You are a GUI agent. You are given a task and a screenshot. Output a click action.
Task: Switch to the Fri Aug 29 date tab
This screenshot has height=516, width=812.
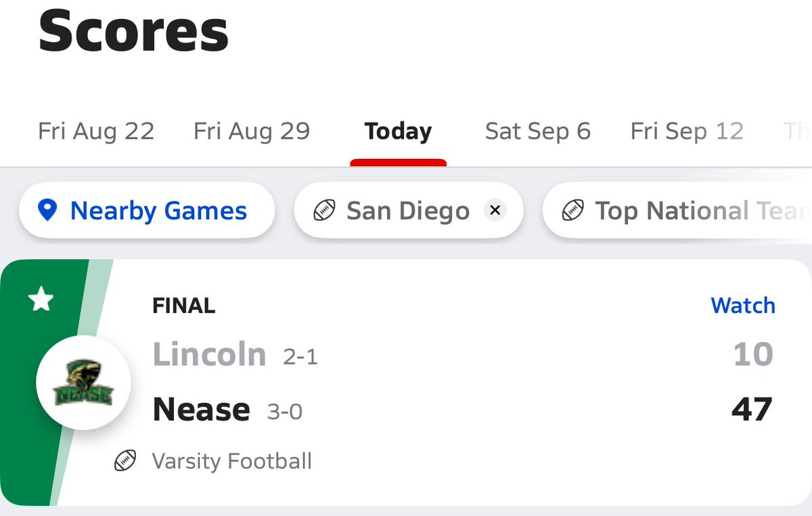[x=252, y=131]
